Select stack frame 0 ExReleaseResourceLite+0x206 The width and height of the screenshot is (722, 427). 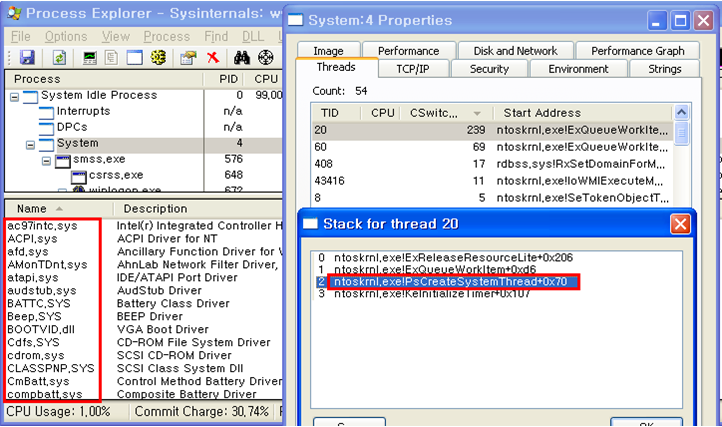(x=496, y=257)
